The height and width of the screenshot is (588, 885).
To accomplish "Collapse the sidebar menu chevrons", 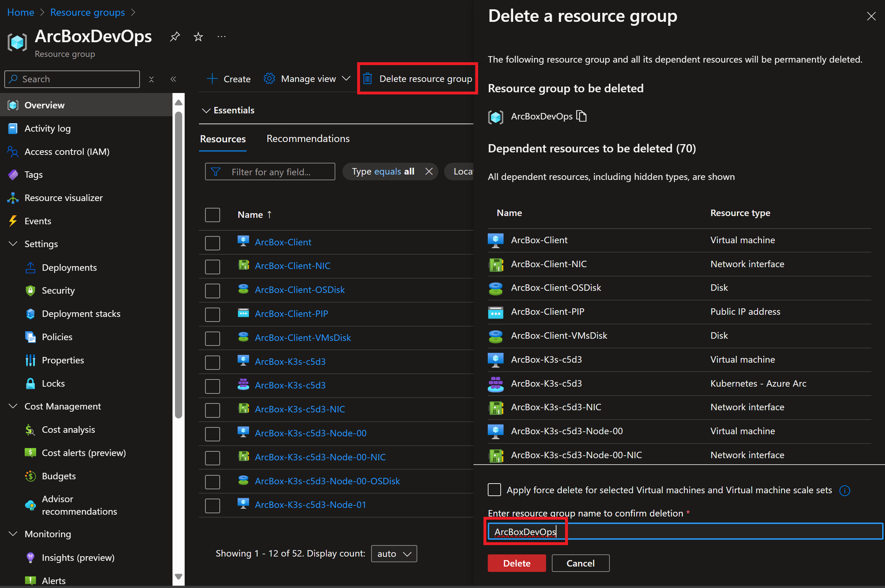I will click(x=173, y=79).
